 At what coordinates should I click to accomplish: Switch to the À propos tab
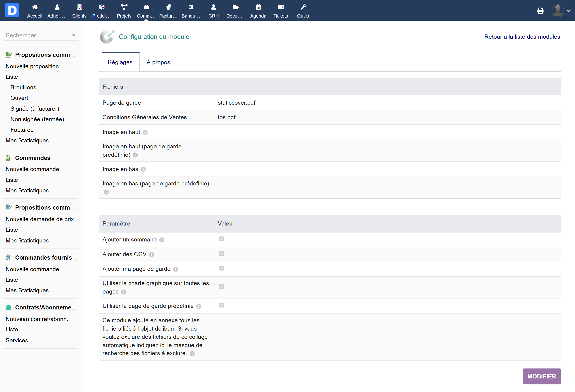(x=158, y=62)
